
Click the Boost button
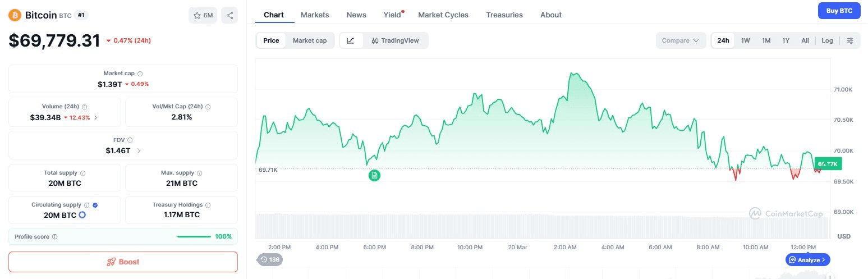pyautogui.click(x=123, y=262)
